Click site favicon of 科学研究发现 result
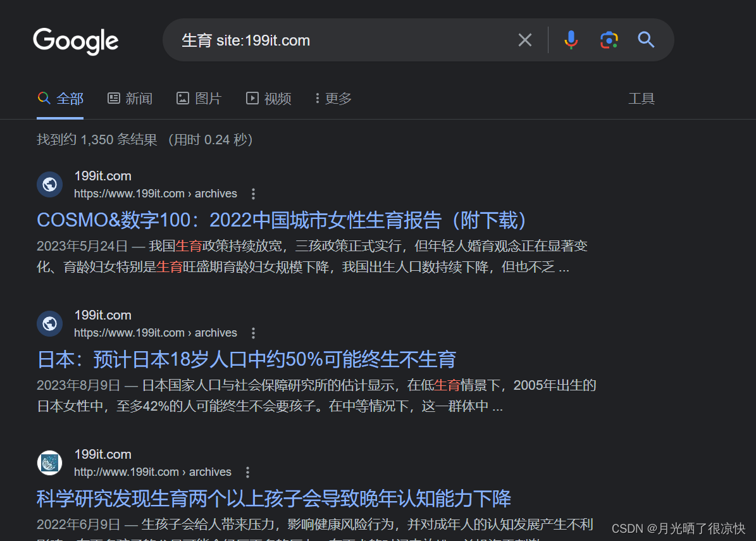This screenshot has width=756, height=541. [x=49, y=463]
